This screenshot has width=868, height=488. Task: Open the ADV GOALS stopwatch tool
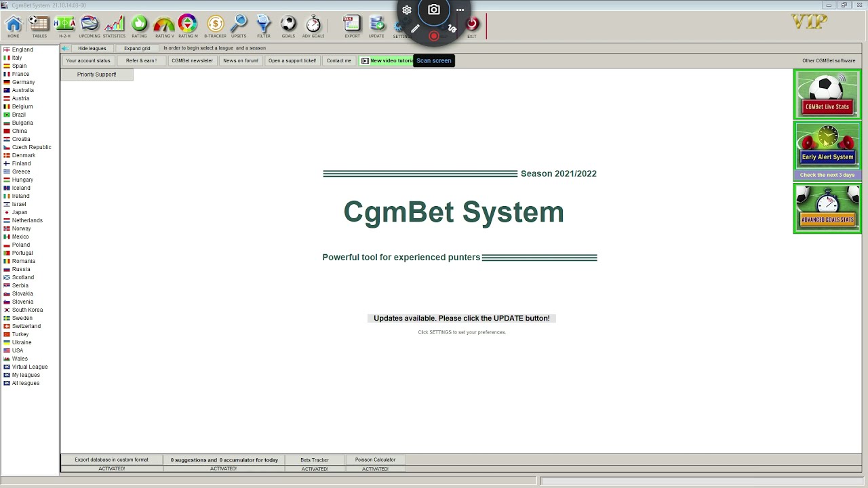313,26
